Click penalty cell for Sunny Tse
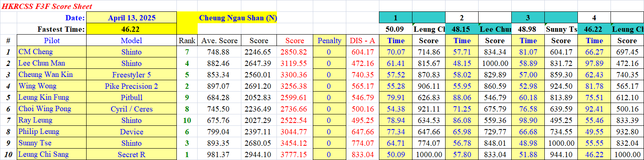The width and height of the screenshot is (644, 160). pyautogui.click(x=329, y=143)
